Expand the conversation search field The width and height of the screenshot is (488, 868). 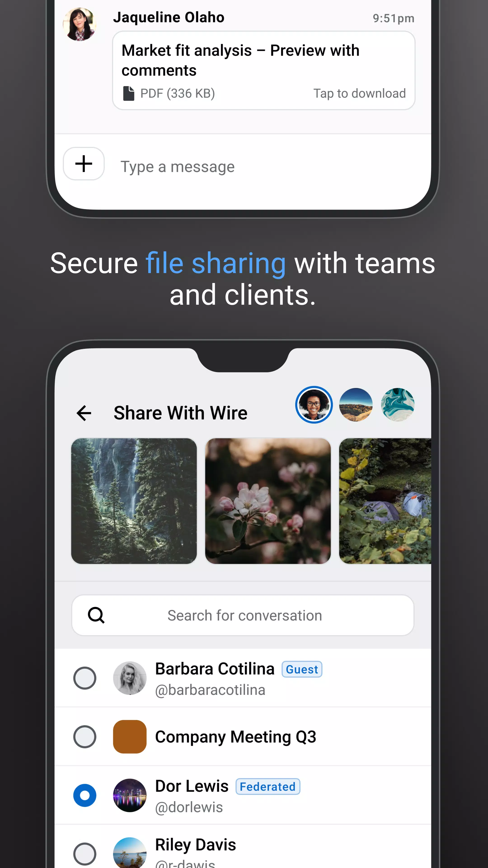[244, 615]
